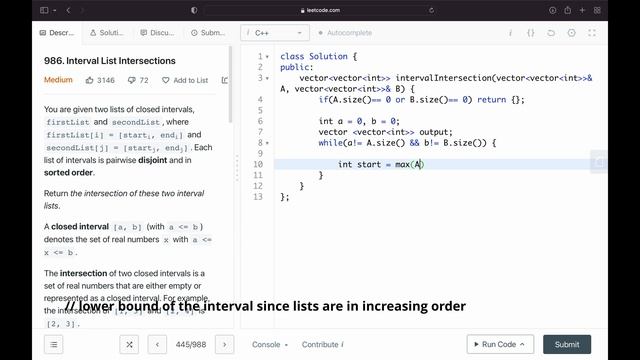Submit the solution with the Submit button
The image size is (640, 360).
pyautogui.click(x=567, y=344)
